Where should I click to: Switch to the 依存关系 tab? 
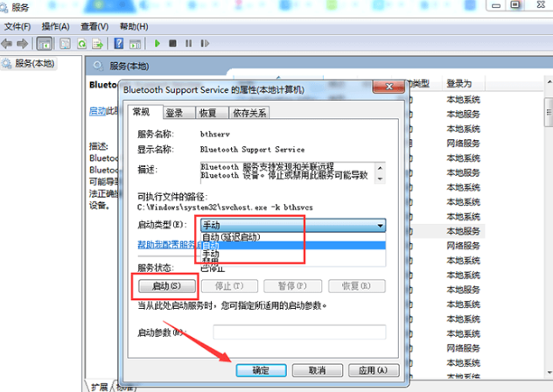click(x=249, y=113)
